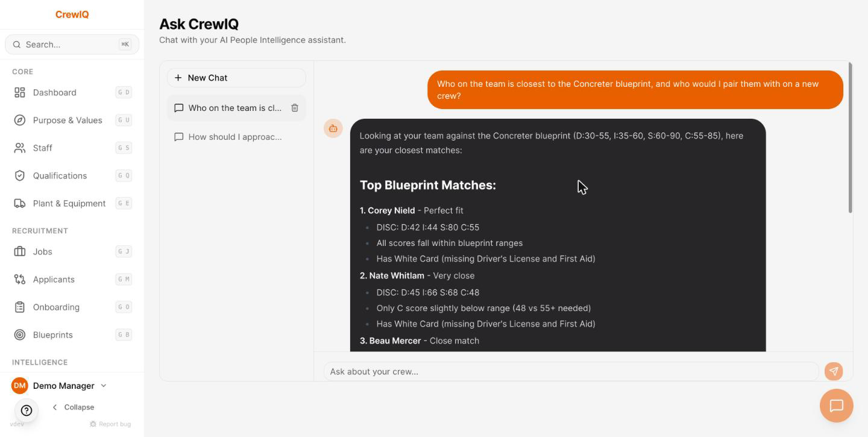Navigate to Purpose & Values
The width and height of the screenshot is (868, 437).
tap(72, 120)
